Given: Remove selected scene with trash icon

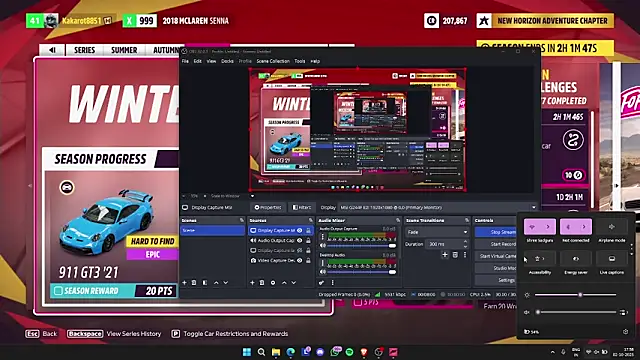Looking at the screenshot, I should tap(194, 282).
